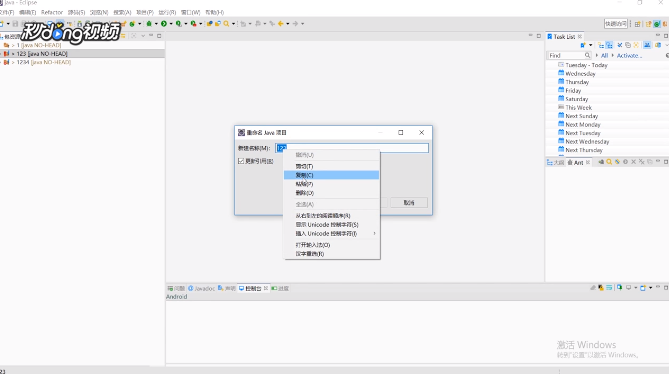This screenshot has width=669, height=374.
Task: Maximize the Ant view panel
Action: click(x=666, y=162)
